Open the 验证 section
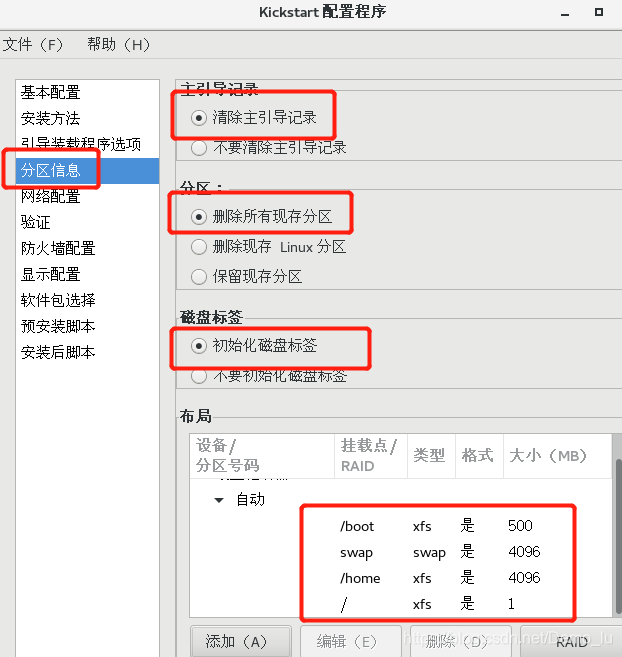Viewport: 622px width, 657px height. click(x=87, y=222)
